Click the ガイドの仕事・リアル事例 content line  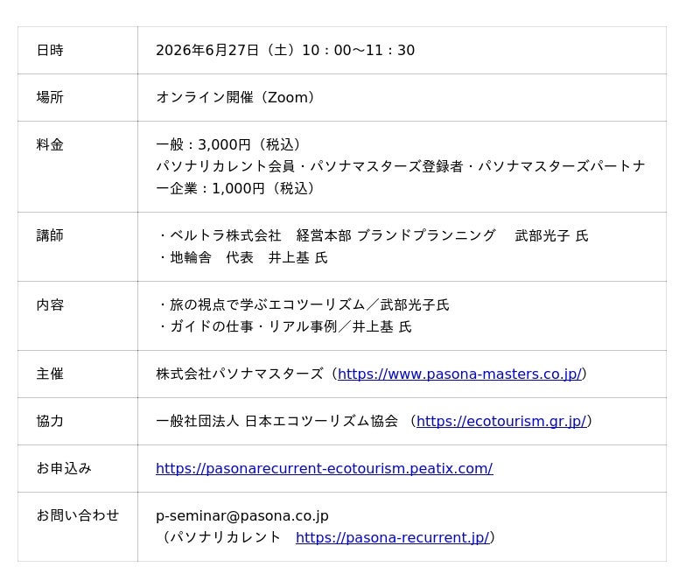pyautogui.click(x=283, y=327)
